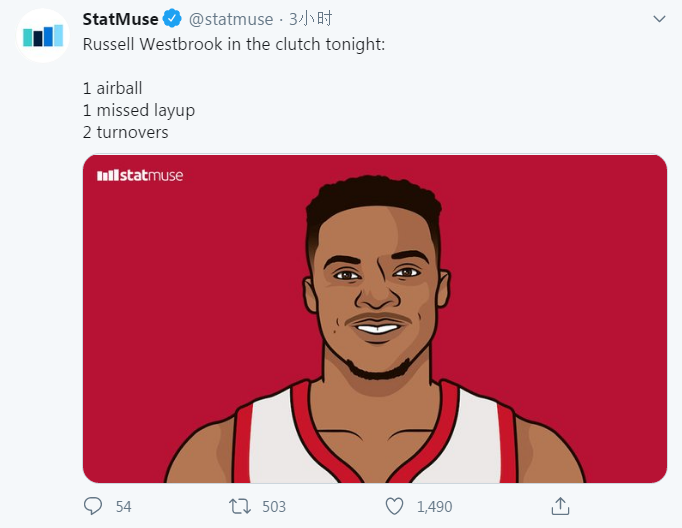The width and height of the screenshot is (682, 528).
Task: Click the StatMuse display name
Action: 120,19
